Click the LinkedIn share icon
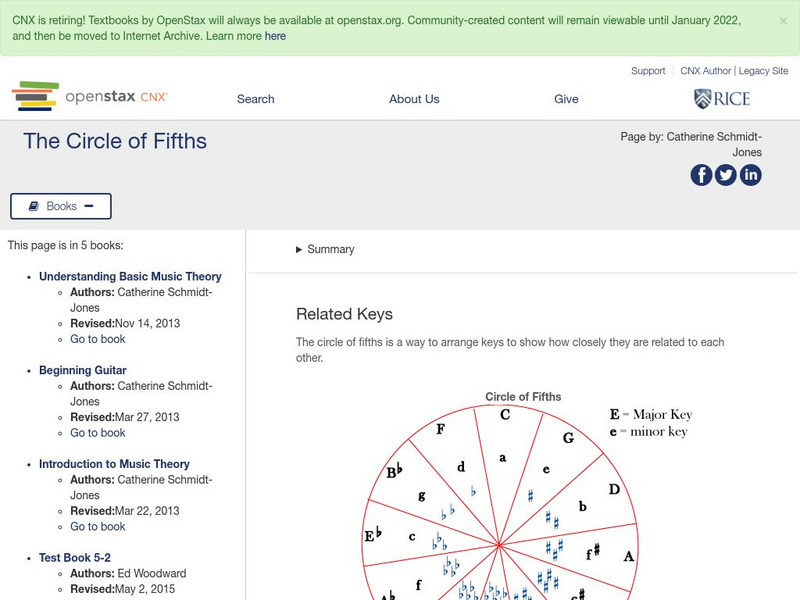Image resolution: width=800 pixels, height=600 pixels. coord(750,174)
